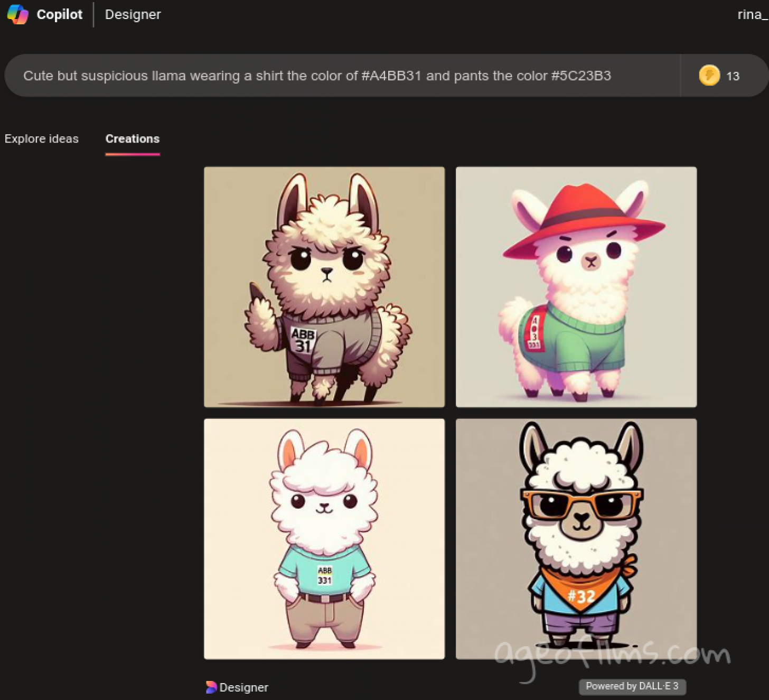The image size is (769, 700).
Task: Click the #5C23B3 hex code in prompt
Action: (x=581, y=76)
